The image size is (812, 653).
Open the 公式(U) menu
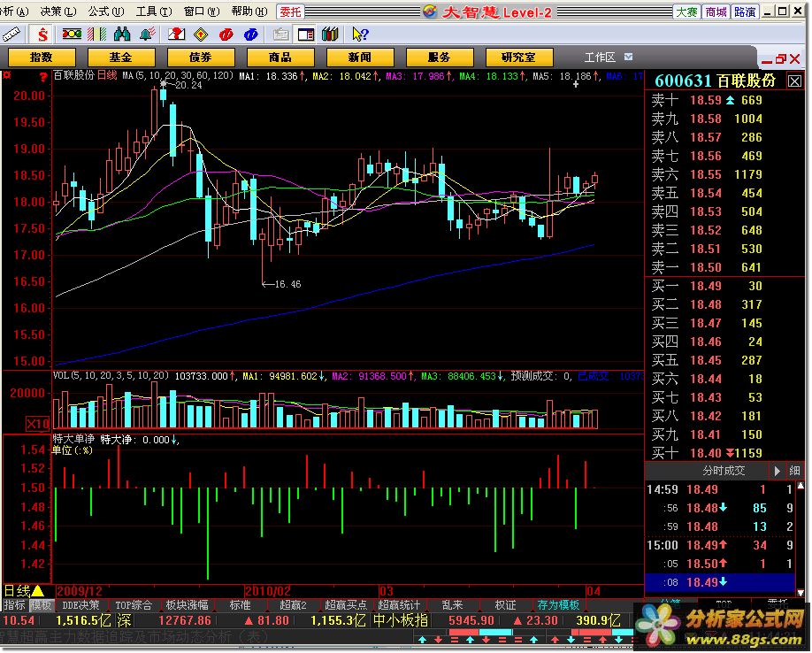(x=105, y=12)
